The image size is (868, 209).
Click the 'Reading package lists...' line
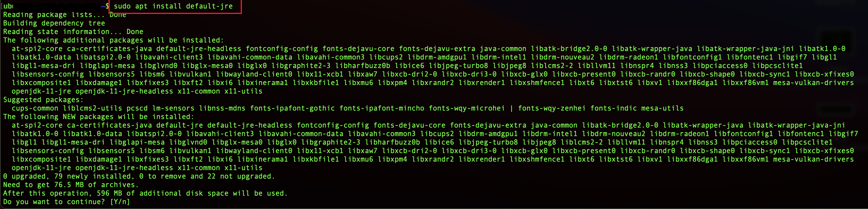click(x=65, y=15)
